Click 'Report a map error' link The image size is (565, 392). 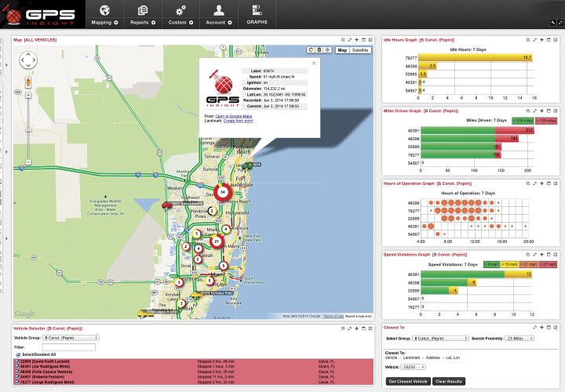pyautogui.click(x=359, y=316)
